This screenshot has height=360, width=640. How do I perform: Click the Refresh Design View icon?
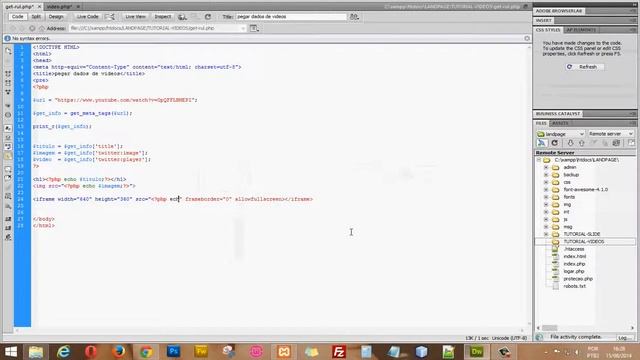pyautogui.click(x=208, y=17)
